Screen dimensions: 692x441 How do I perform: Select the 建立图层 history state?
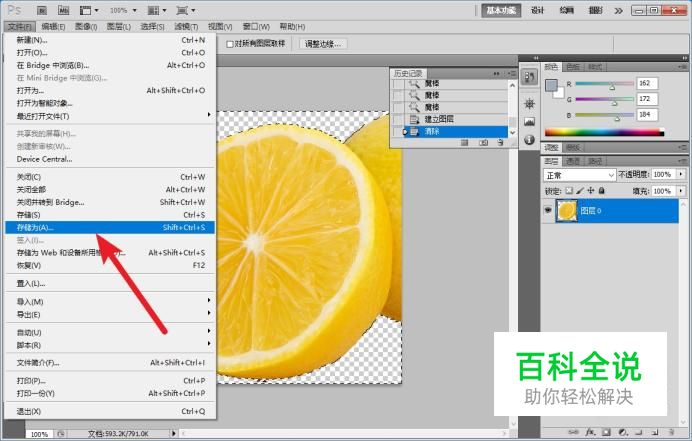456,119
